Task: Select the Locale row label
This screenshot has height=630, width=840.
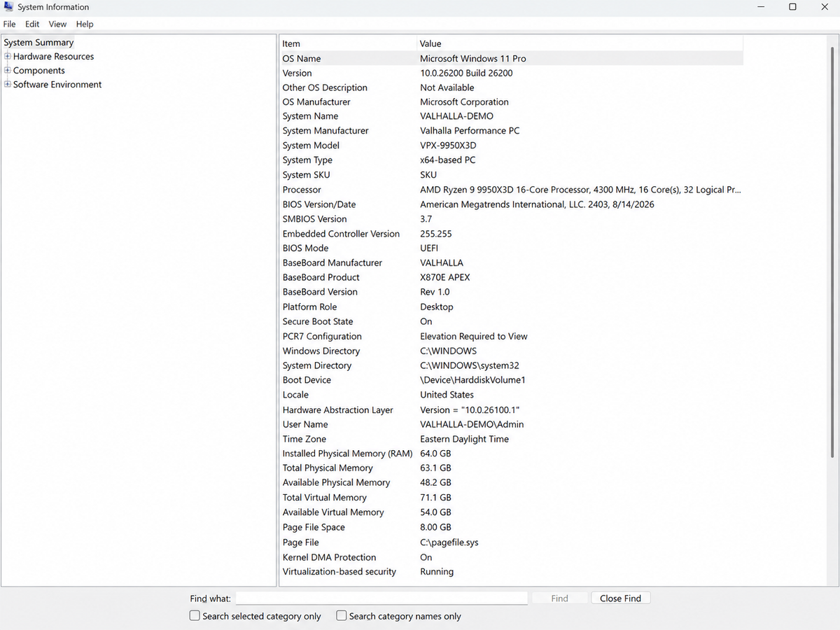Action: point(295,395)
